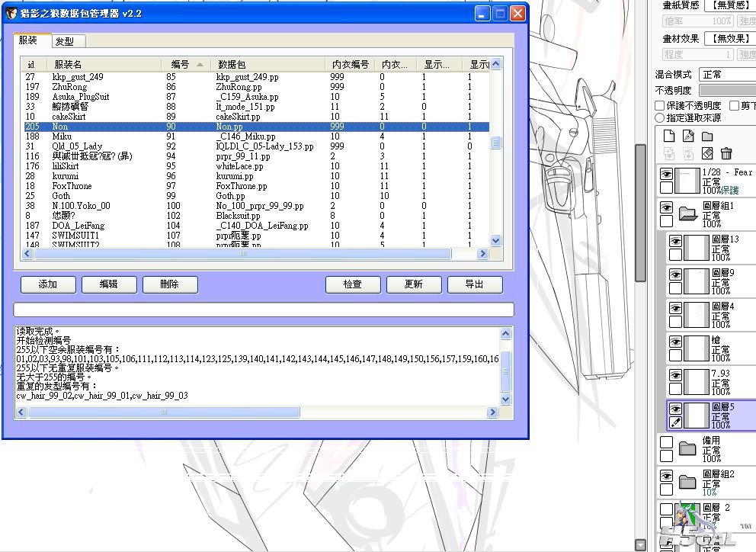Open 畫材效果 effect dropdown
Screen dimensions: 756x552
pyautogui.click(x=729, y=38)
